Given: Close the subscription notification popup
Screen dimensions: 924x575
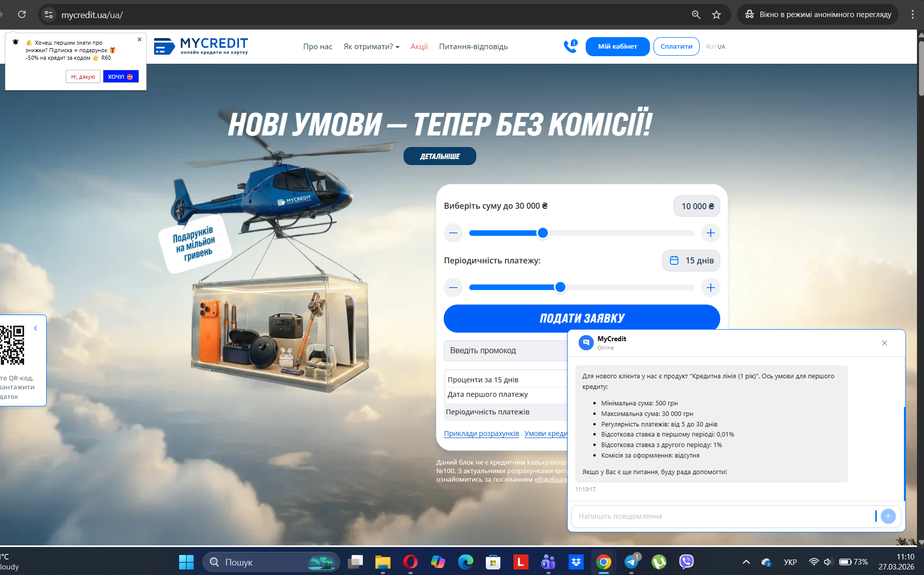Looking at the screenshot, I should 140,39.
